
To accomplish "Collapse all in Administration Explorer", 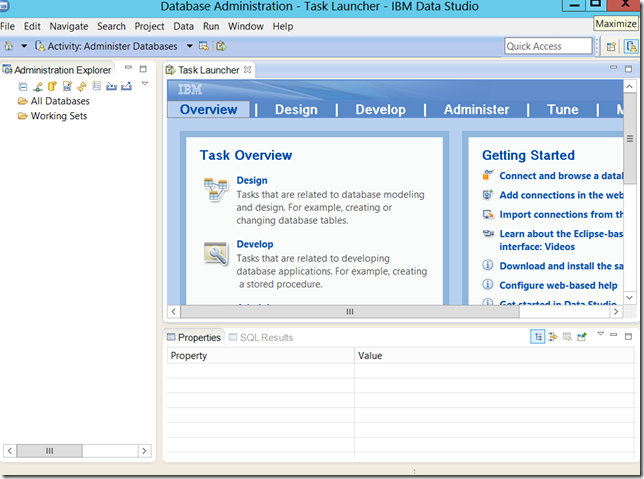I will click(x=23, y=86).
